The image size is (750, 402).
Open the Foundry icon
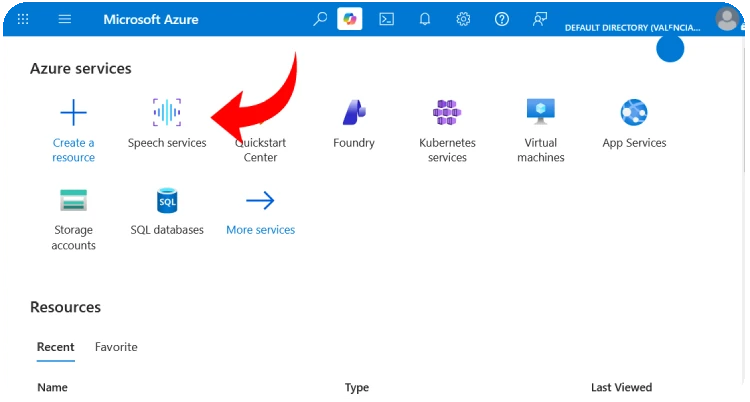[x=354, y=112]
